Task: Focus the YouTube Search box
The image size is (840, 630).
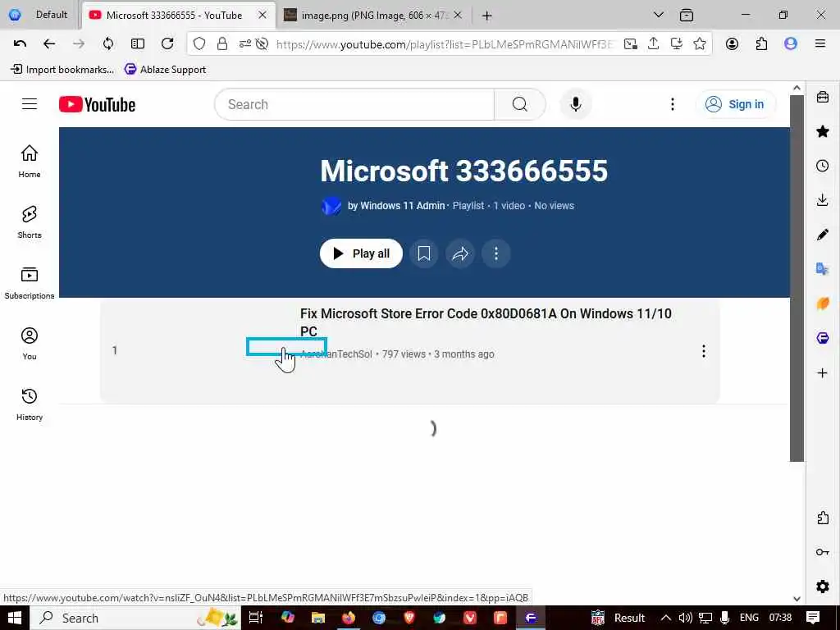Action: click(354, 104)
